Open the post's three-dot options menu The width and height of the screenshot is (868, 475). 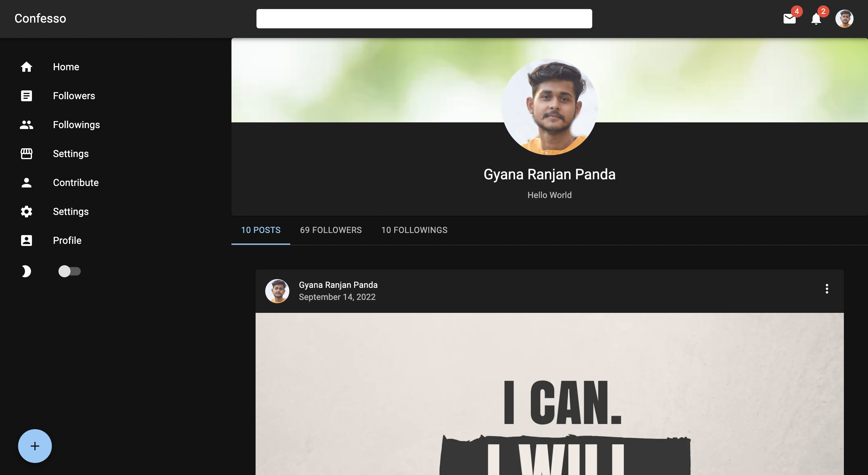(826, 289)
